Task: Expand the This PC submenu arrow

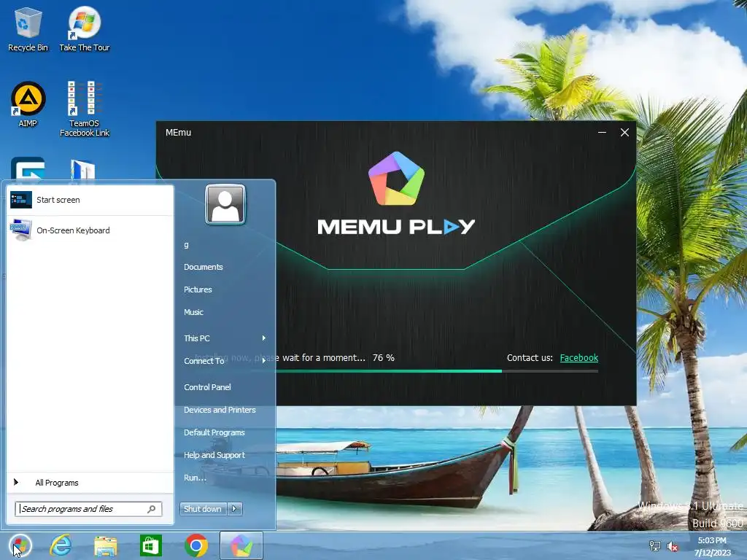Action: click(263, 338)
